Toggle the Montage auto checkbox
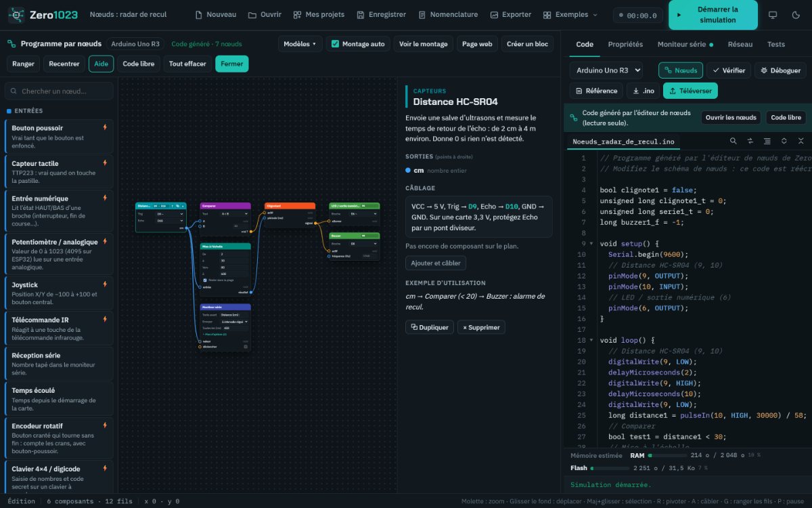Viewport: 812px width, 508px height. [x=335, y=44]
